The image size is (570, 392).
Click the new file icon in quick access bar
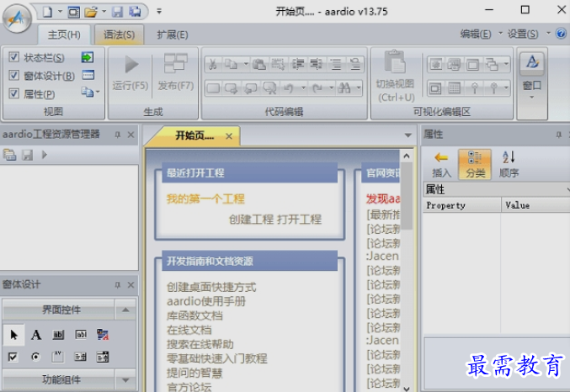point(47,12)
